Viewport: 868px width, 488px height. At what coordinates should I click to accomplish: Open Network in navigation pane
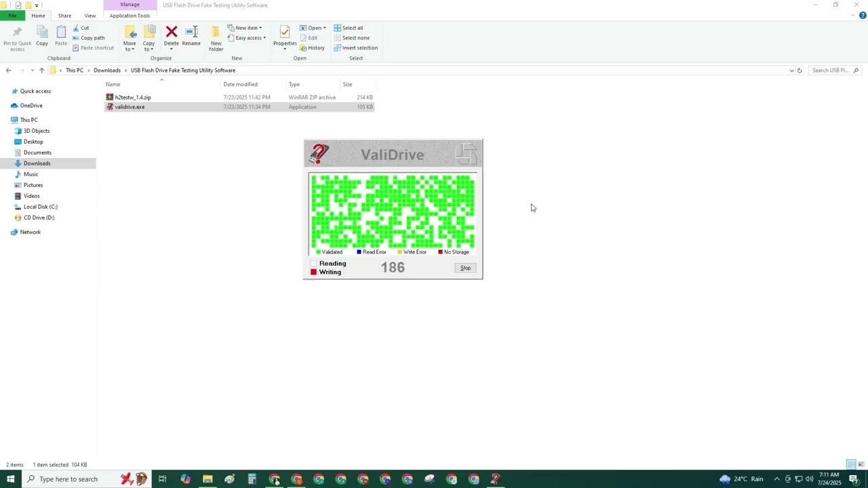[30, 232]
